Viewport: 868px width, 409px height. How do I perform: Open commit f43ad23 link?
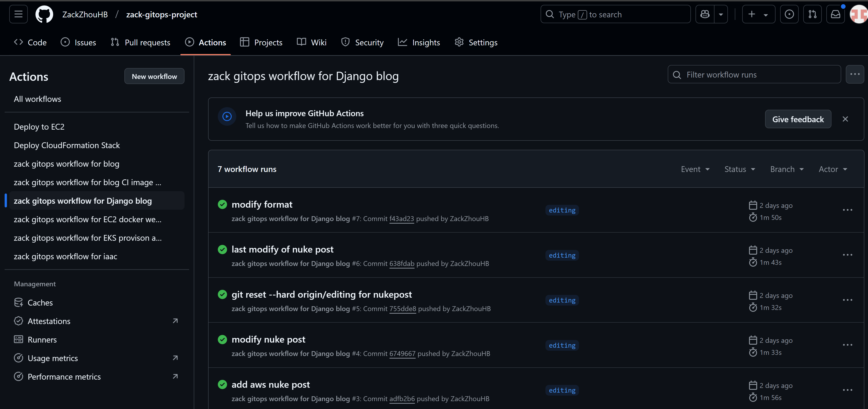[x=401, y=219]
